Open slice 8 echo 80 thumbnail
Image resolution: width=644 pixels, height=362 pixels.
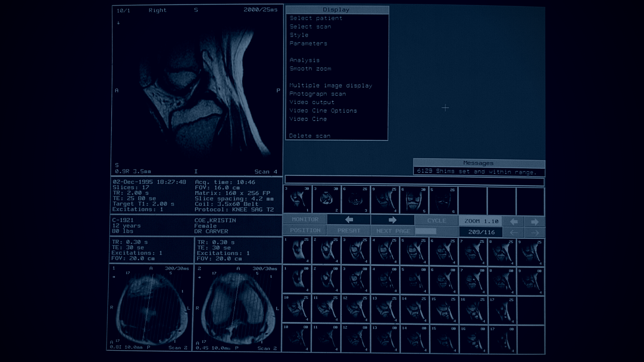click(x=502, y=282)
